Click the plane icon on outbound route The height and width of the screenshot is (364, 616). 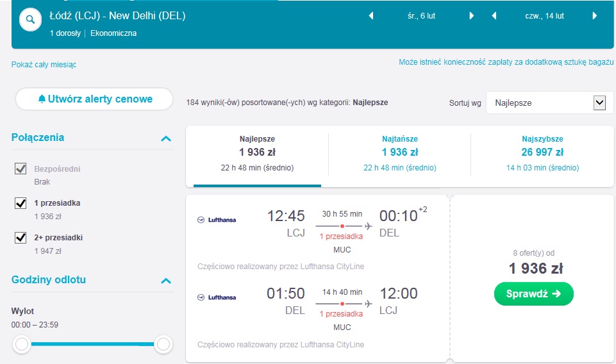(x=368, y=226)
